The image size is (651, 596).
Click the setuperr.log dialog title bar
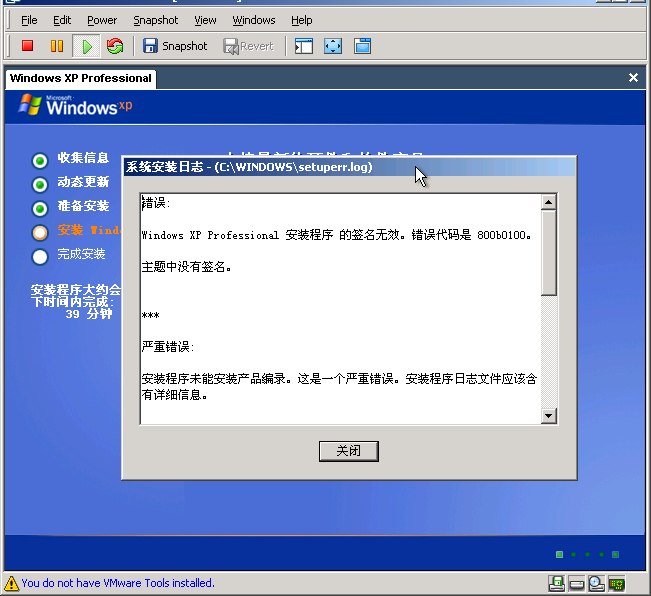point(349,167)
